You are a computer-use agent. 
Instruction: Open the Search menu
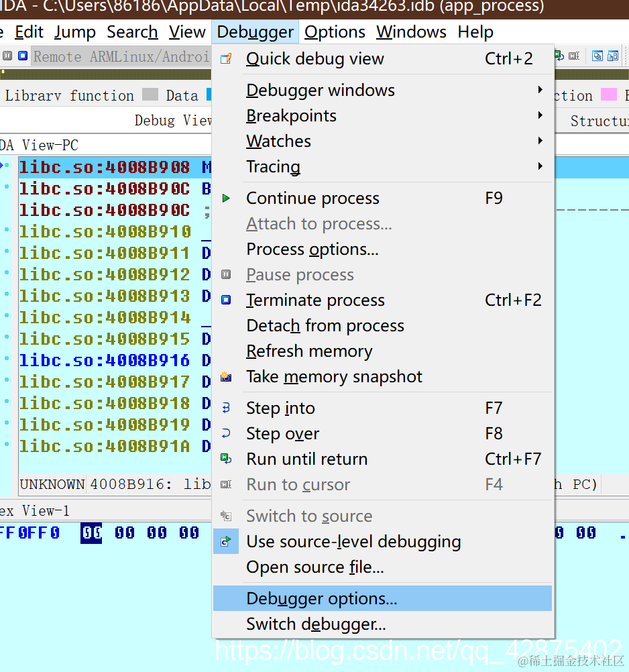pyautogui.click(x=132, y=32)
